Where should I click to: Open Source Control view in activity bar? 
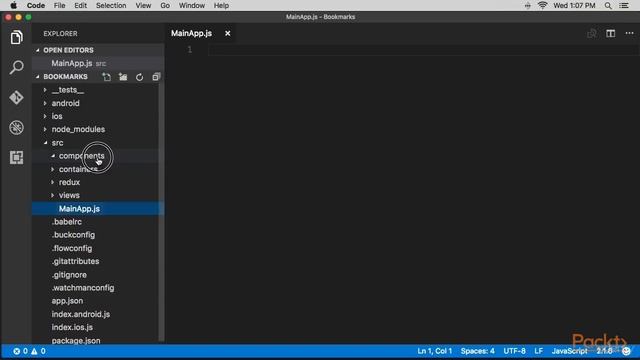click(16, 98)
